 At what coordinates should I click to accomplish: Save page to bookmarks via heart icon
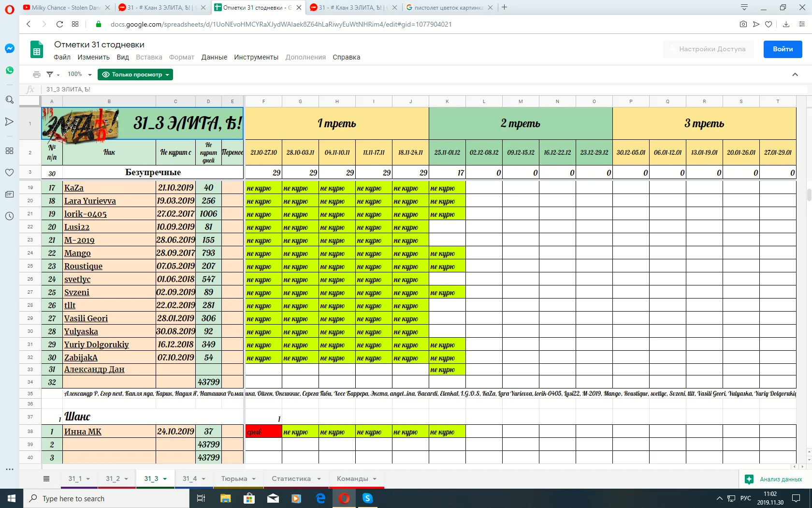[768, 24]
